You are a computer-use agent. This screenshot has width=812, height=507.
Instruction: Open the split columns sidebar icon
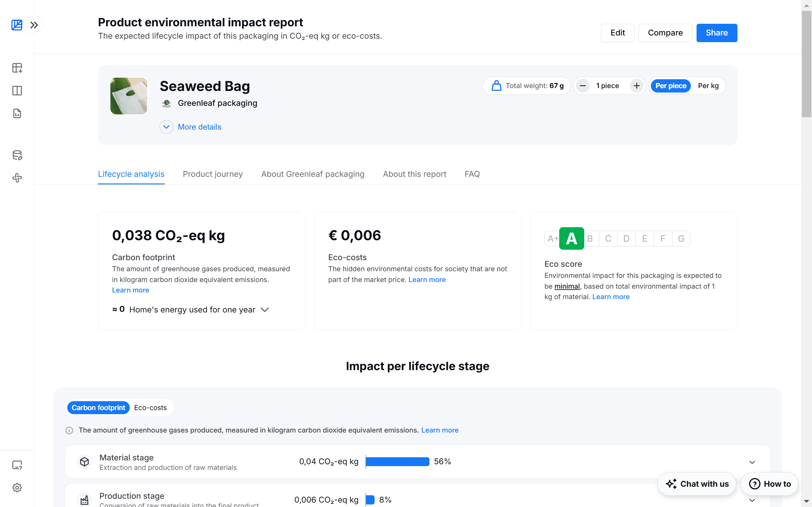point(17,91)
